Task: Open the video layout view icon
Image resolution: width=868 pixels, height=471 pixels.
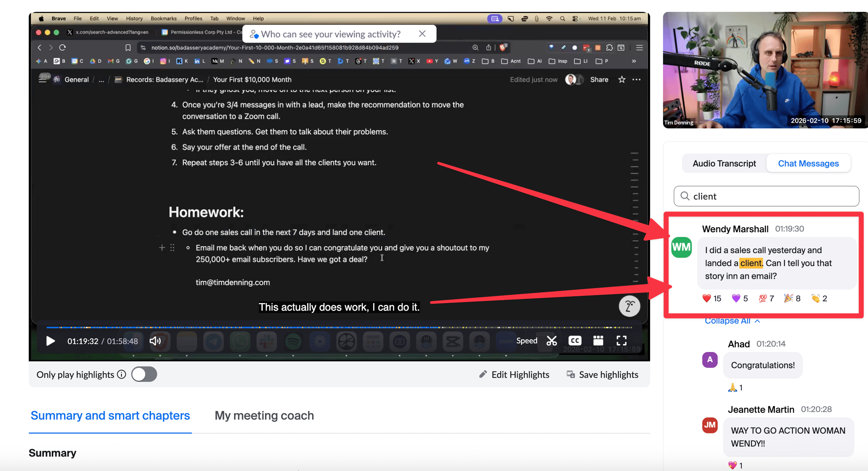Action: (598, 341)
